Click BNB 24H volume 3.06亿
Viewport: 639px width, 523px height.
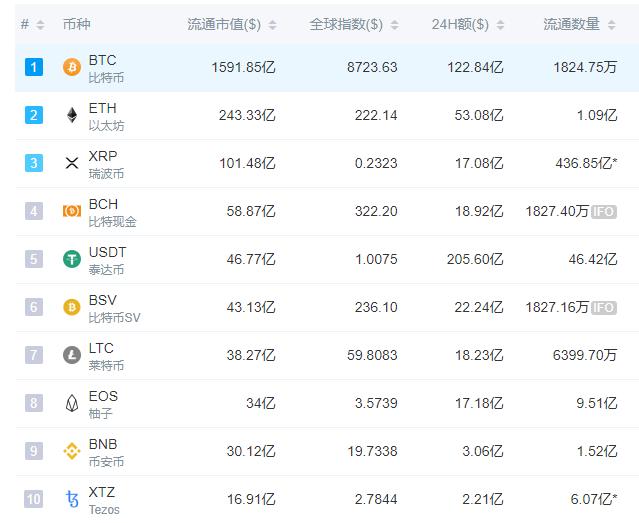(483, 451)
